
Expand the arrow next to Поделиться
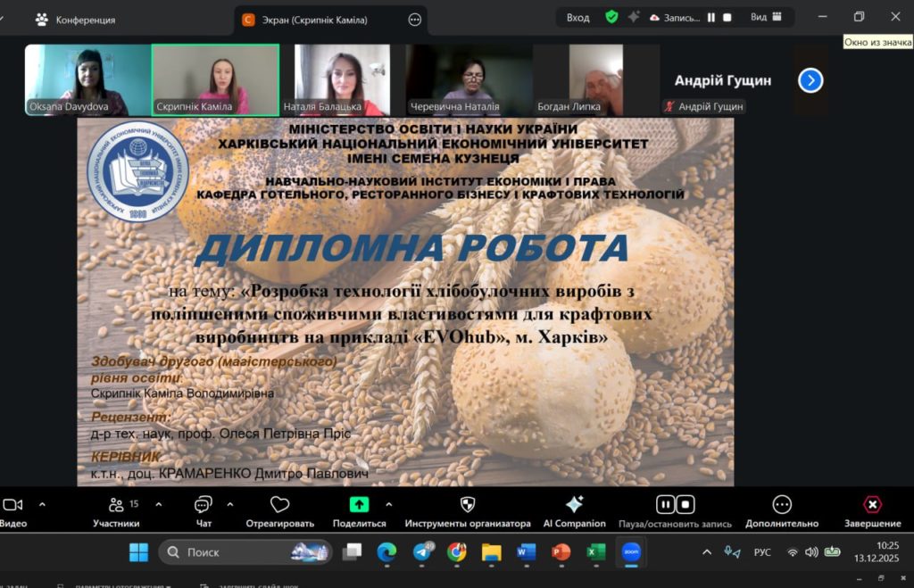(x=392, y=504)
